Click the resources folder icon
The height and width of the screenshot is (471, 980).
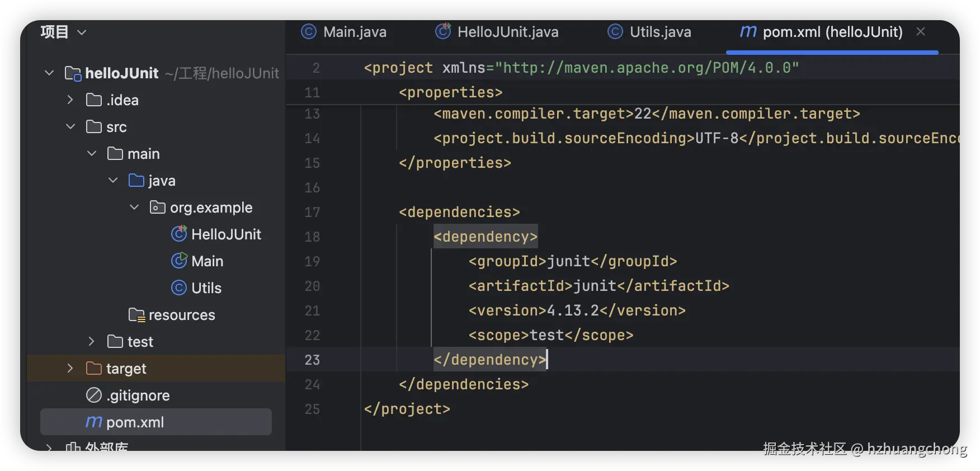pyautogui.click(x=136, y=315)
